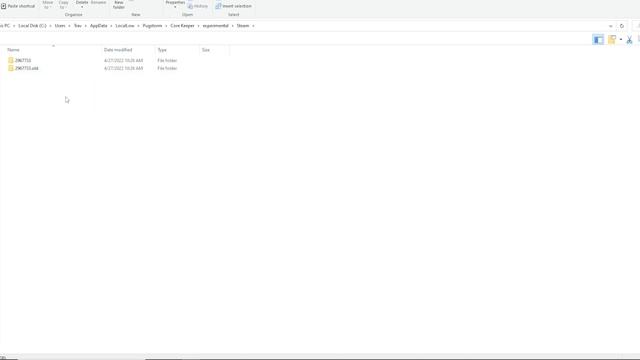Go to This PC in breadcrumb
This screenshot has width=640, height=360.
point(5,26)
